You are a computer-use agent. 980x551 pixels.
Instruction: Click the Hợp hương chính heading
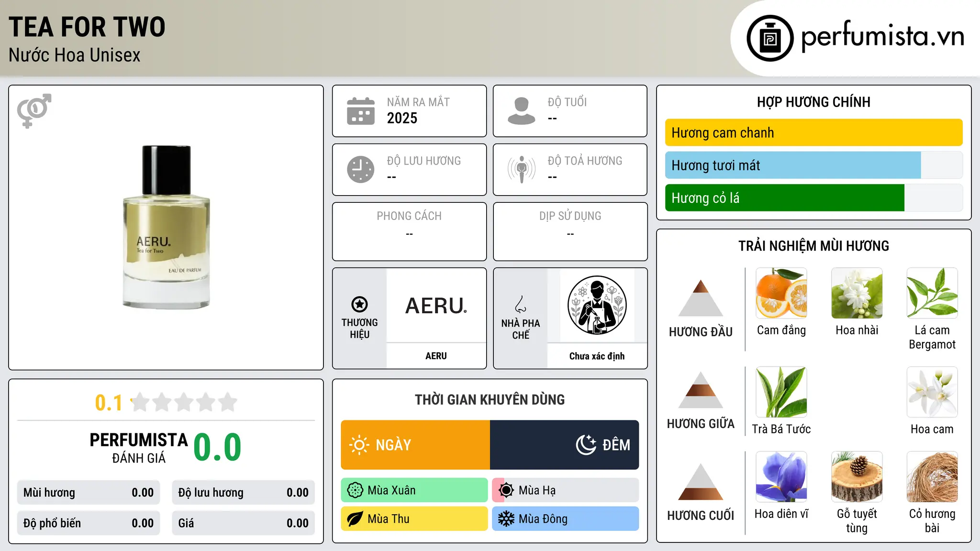[813, 102]
